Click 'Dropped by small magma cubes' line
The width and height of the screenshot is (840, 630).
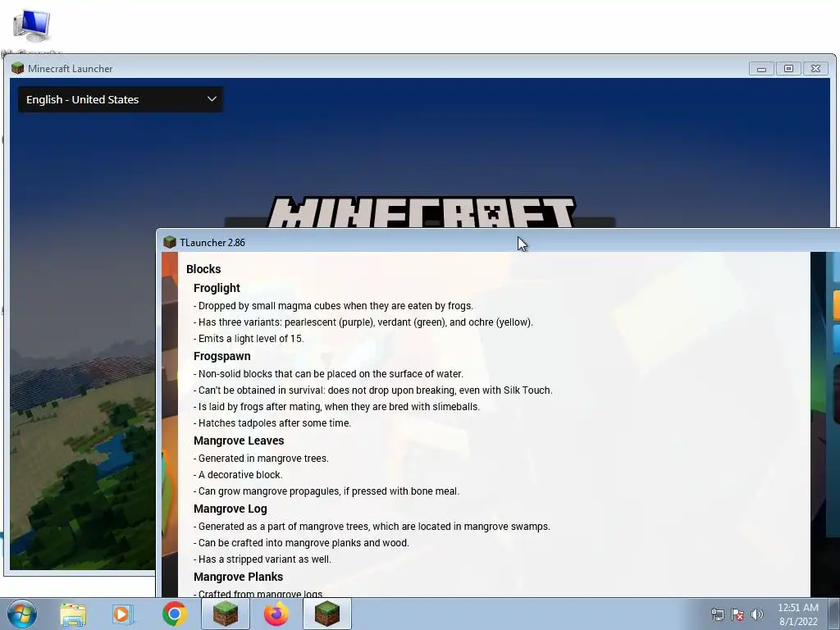tap(333, 306)
